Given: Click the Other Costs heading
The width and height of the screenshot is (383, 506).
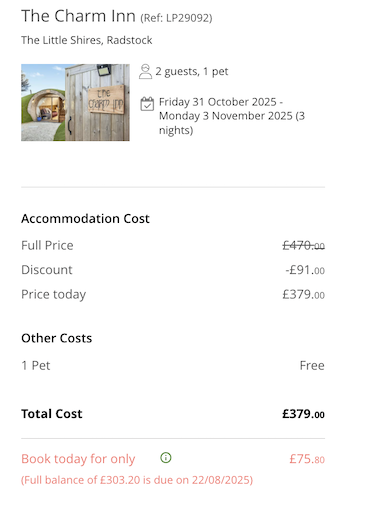Looking at the screenshot, I should 57,338.
